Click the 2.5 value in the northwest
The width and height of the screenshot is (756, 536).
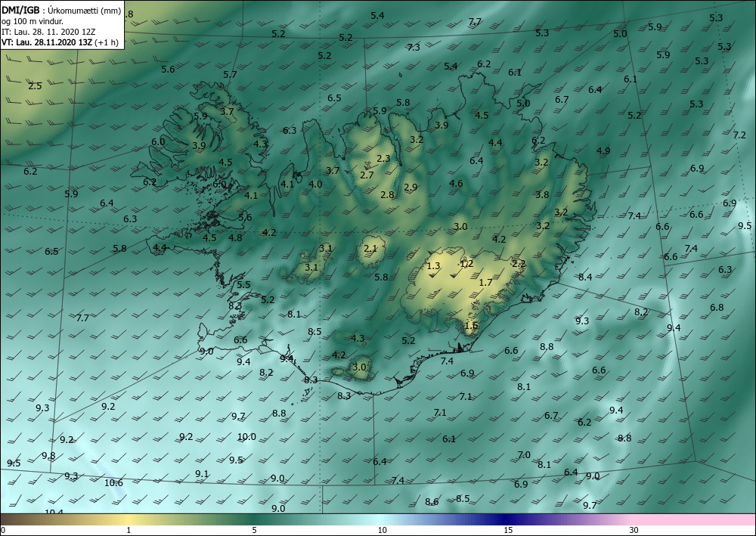(x=35, y=85)
